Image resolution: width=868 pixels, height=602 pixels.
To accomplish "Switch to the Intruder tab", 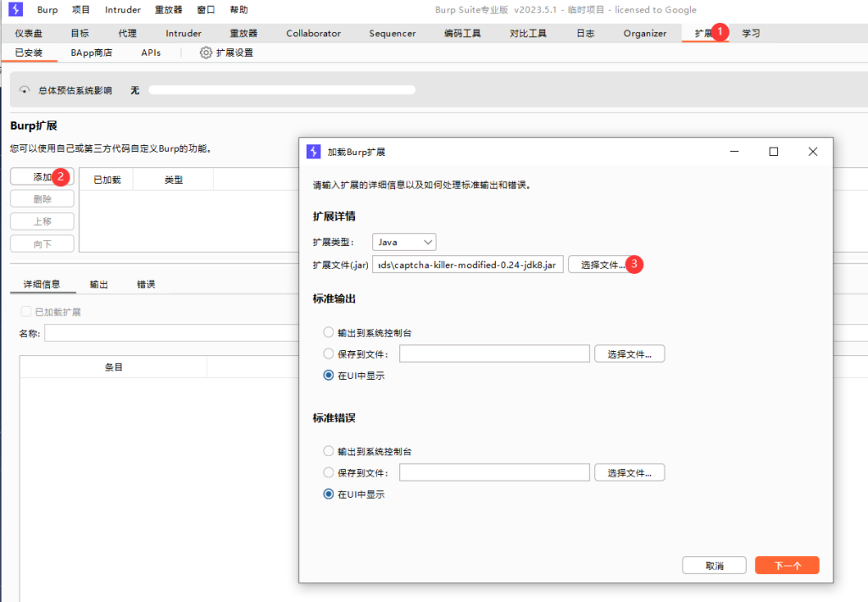I will (x=183, y=33).
